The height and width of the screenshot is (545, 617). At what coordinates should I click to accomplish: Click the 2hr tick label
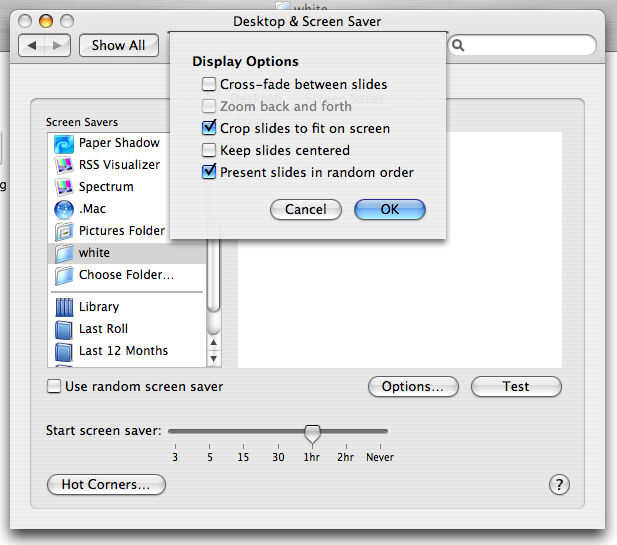[x=345, y=457]
